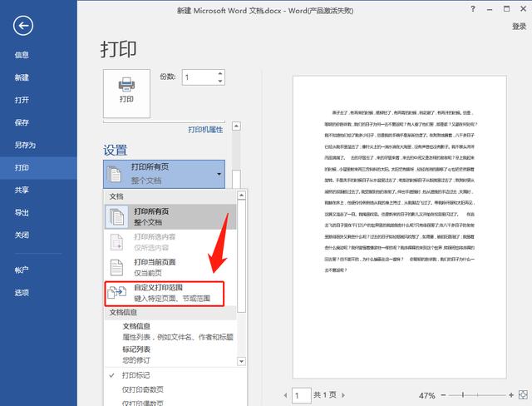Click the 47% zoom level

[426, 395]
